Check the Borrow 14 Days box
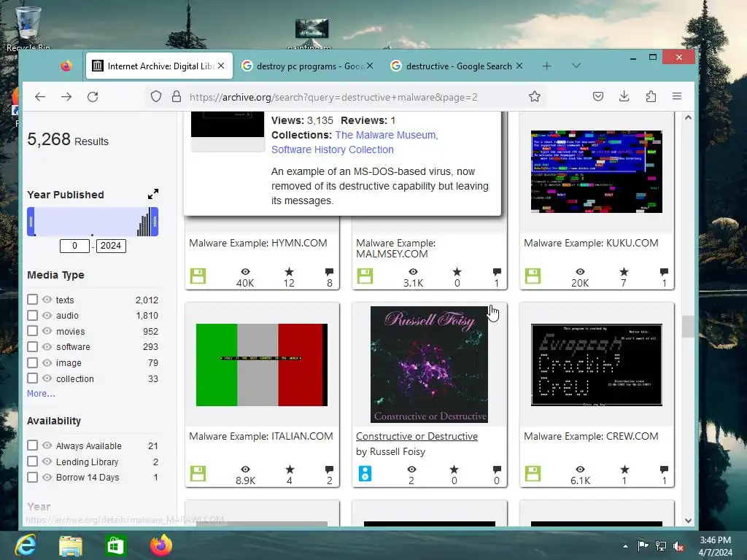 (32, 477)
